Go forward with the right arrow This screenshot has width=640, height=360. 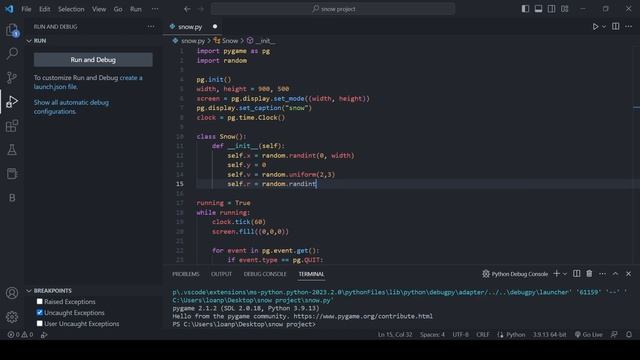click(200, 9)
